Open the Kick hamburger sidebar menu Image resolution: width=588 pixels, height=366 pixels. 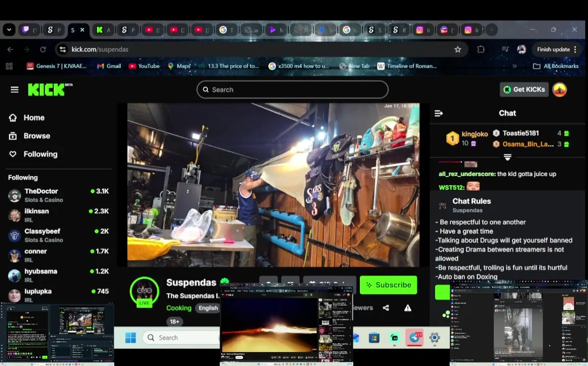15,89
